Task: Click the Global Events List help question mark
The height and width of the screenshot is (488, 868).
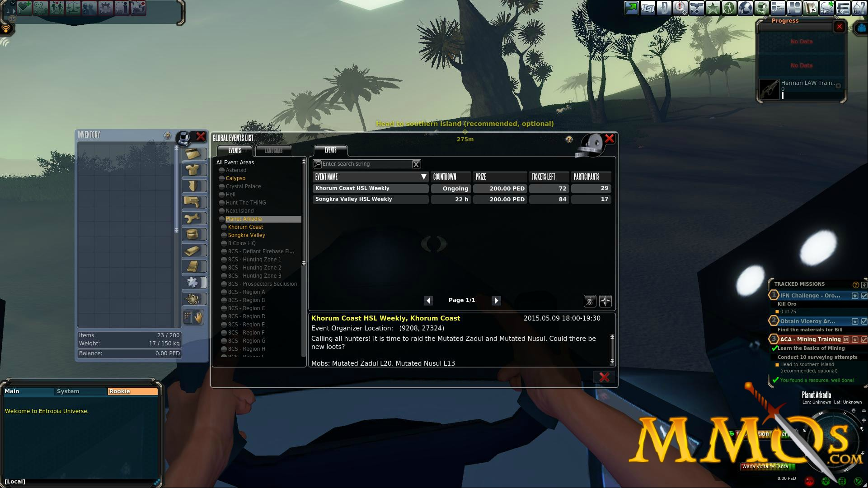Action: coord(569,139)
